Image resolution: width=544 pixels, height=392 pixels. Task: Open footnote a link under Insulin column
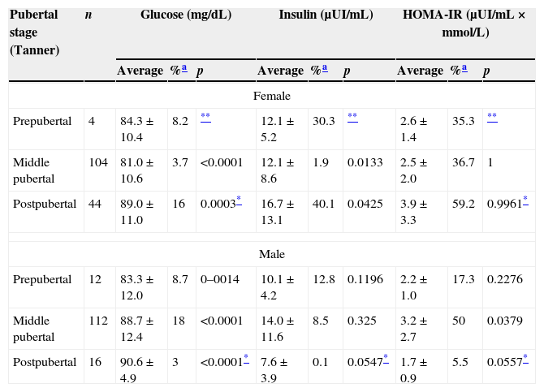pos(326,70)
